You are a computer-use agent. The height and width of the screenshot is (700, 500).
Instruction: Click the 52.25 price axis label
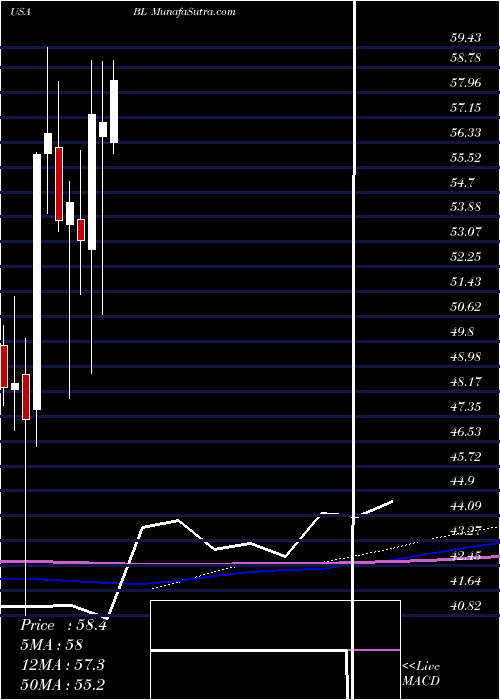coord(466,257)
